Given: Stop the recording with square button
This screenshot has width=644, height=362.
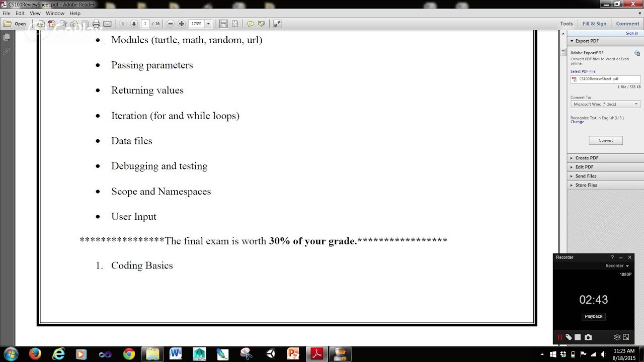Looking at the screenshot, I should tap(578, 337).
